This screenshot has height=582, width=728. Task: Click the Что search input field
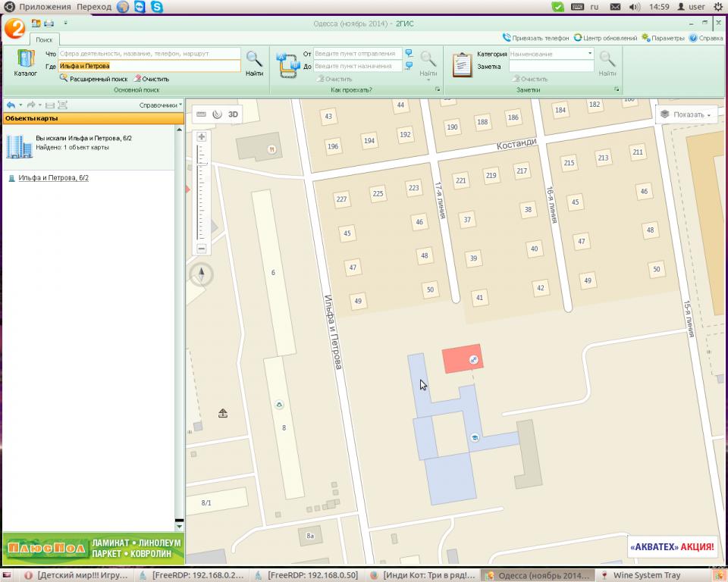[x=149, y=54]
